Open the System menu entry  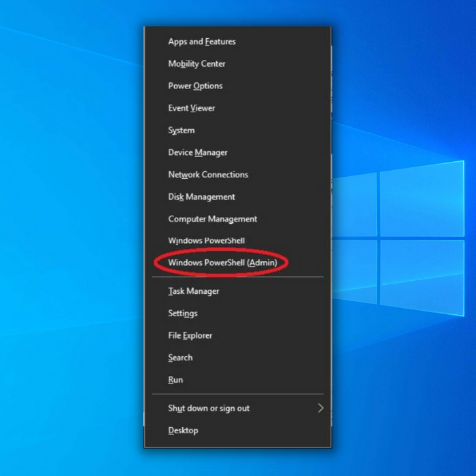tap(182, 131)
